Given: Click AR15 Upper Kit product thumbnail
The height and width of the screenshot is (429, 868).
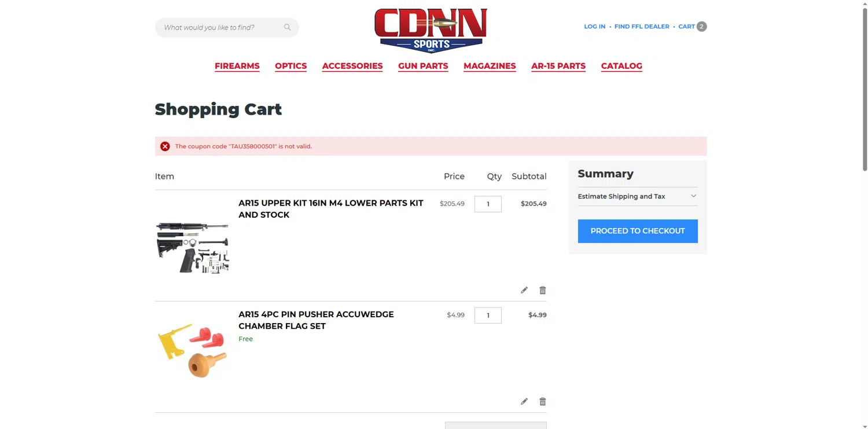Looking at the screenshot, I should click(193, 247).
